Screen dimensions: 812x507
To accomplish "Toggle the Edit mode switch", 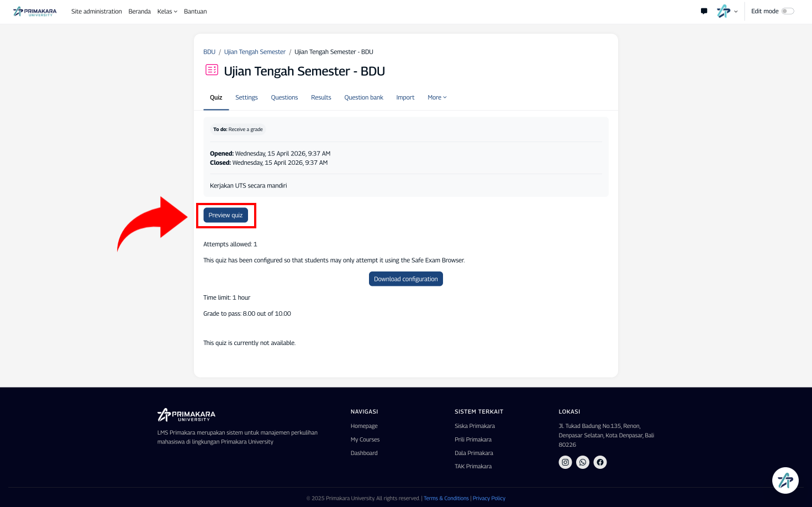I will 788,11.
